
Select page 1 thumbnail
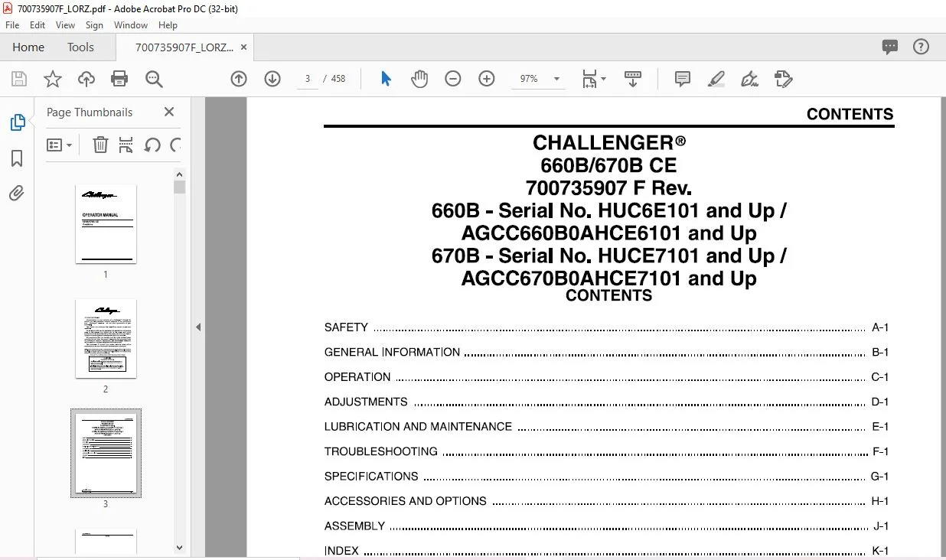tap(106, 224)
